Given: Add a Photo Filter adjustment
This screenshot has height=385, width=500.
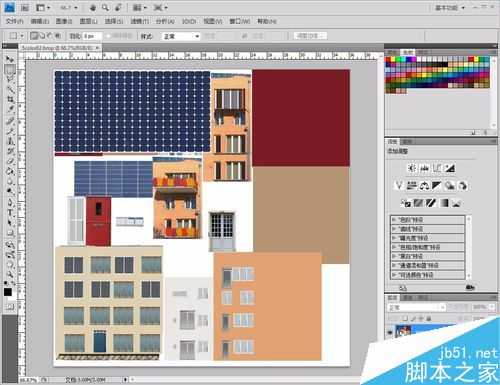Looking at the screenshot, I should (x=450, y=185).
